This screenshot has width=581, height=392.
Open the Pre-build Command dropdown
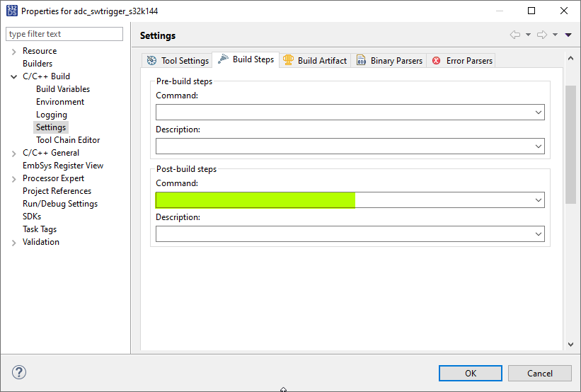pyautogui.click(x=539, y=112)
